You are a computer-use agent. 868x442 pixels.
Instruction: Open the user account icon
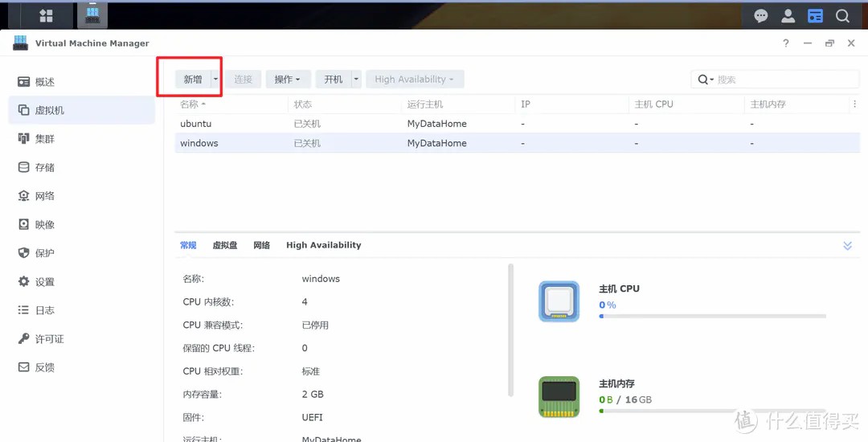pos(788,15)
